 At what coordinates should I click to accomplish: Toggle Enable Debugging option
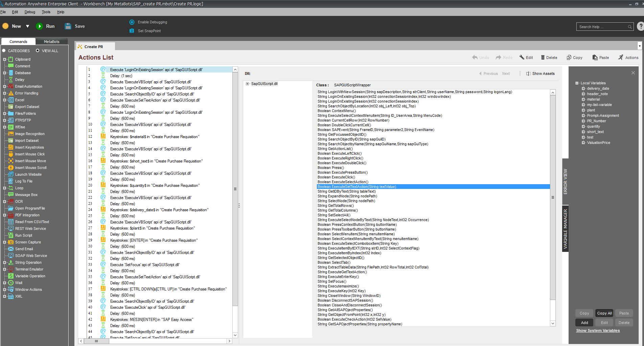(x=132, y=22)
